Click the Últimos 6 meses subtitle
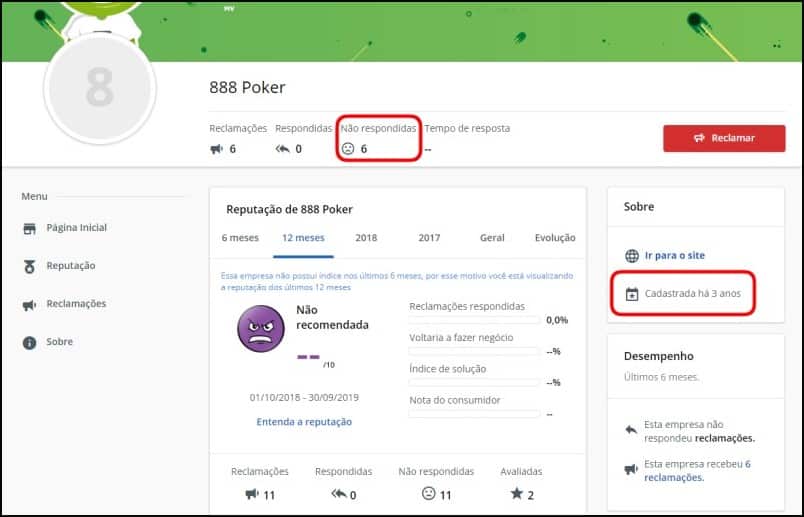The height and width of the screenshot is (517, 804). (661, 377)
